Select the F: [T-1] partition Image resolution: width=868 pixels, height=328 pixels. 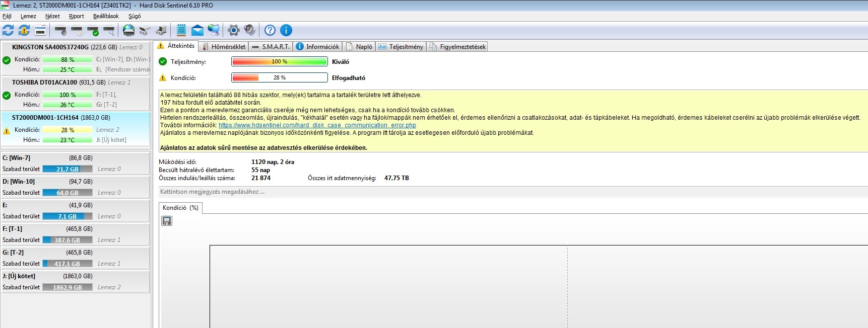pyautogui.click(x=76, y=234)
